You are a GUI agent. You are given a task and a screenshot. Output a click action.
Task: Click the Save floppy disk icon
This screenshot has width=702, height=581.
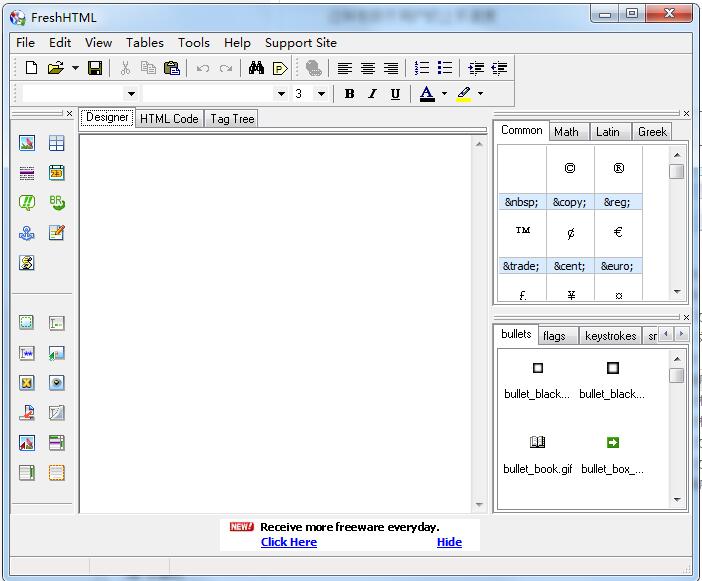pyautogui.click(x=95, y=68)
